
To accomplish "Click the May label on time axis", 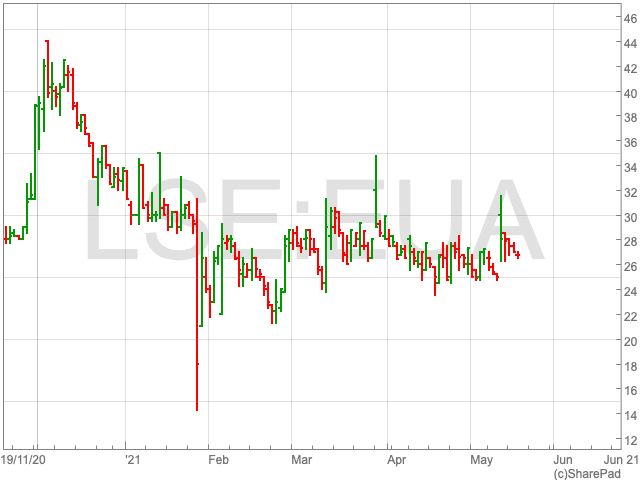I will 482,458.
